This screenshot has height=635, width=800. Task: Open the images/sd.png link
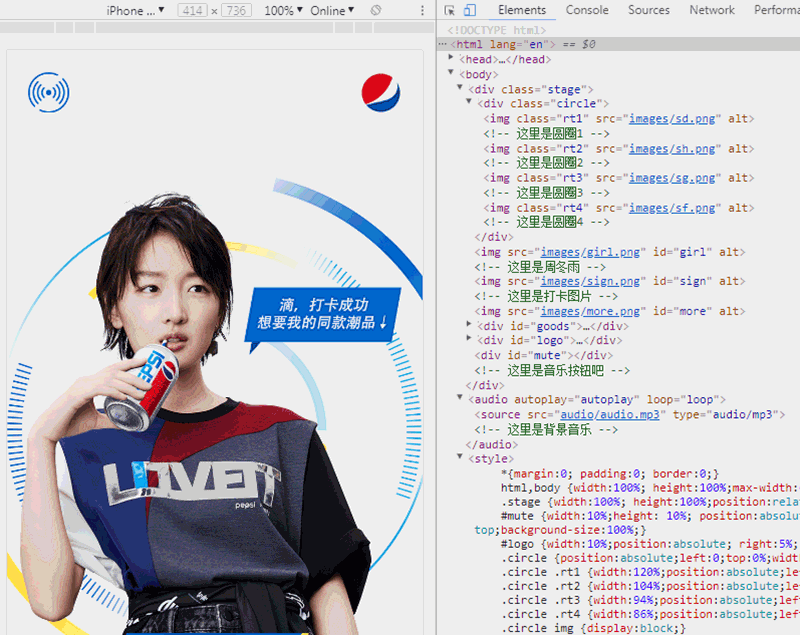(x=672, y=119)
